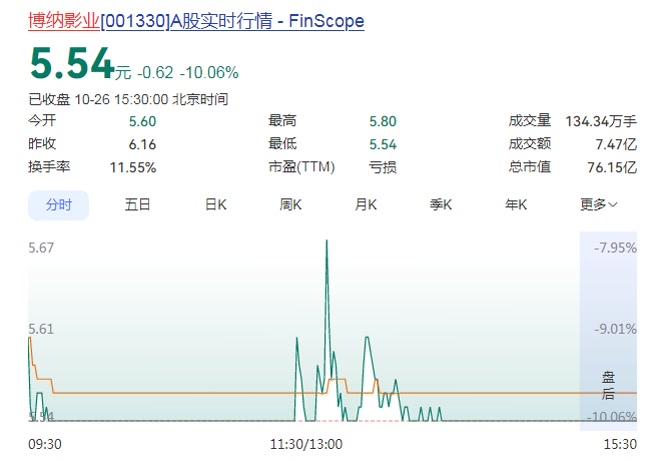Click the 5.61 price axis label

coord(41,329)
